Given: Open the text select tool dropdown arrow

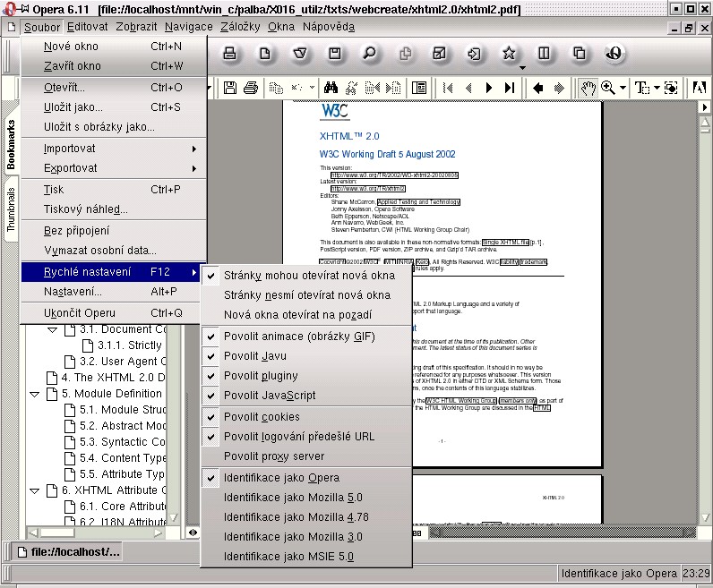Looking at the screenshot, I should 657,87.
